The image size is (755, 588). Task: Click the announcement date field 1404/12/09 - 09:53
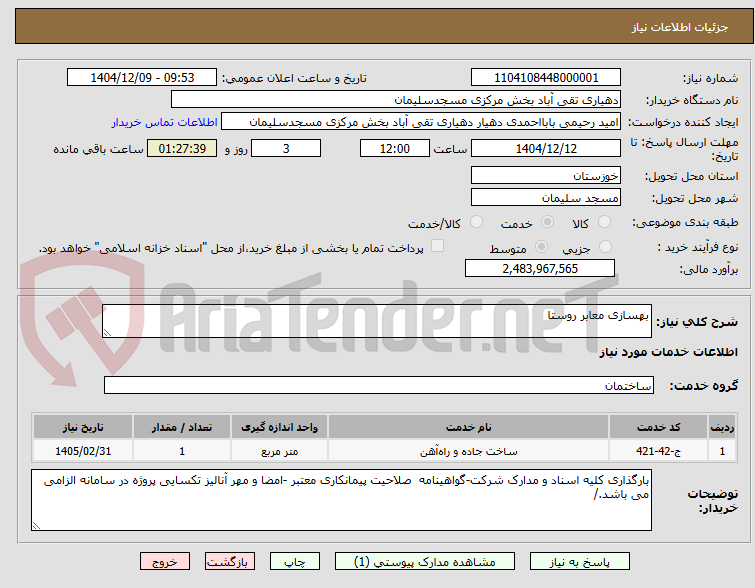tap(142, 78)
